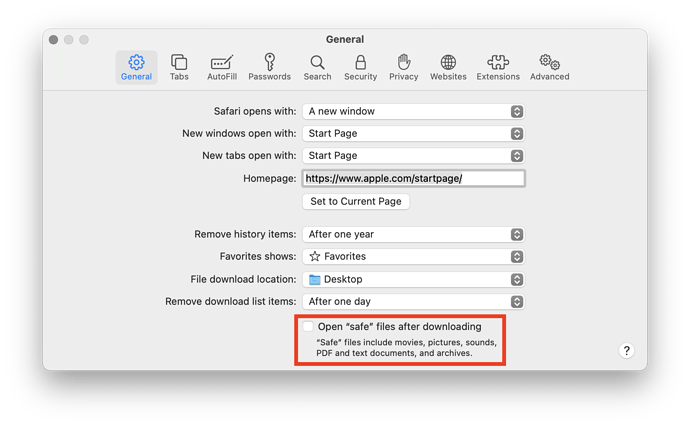Expand the Favorites shows dropdown
690x426 pixels.
pos(413,256)
